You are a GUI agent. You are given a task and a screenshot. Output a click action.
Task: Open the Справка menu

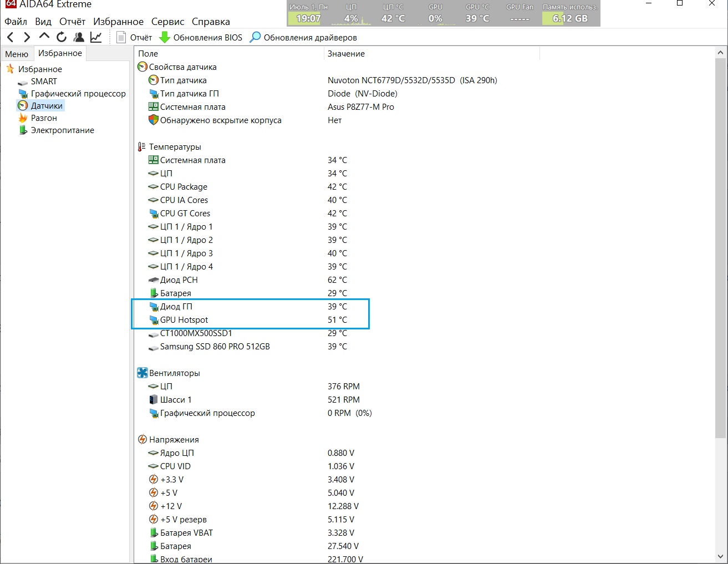[x=211, y=22]
